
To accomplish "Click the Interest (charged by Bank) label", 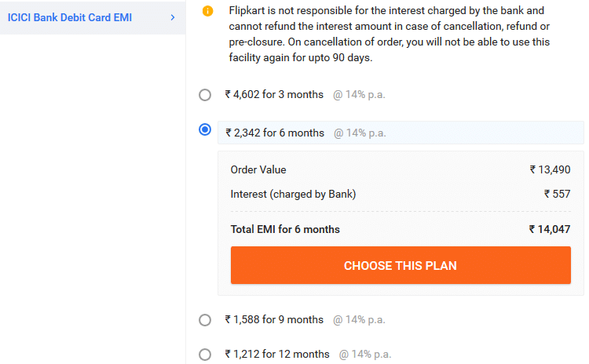I will pyautogui.click(x=293, y=195).
